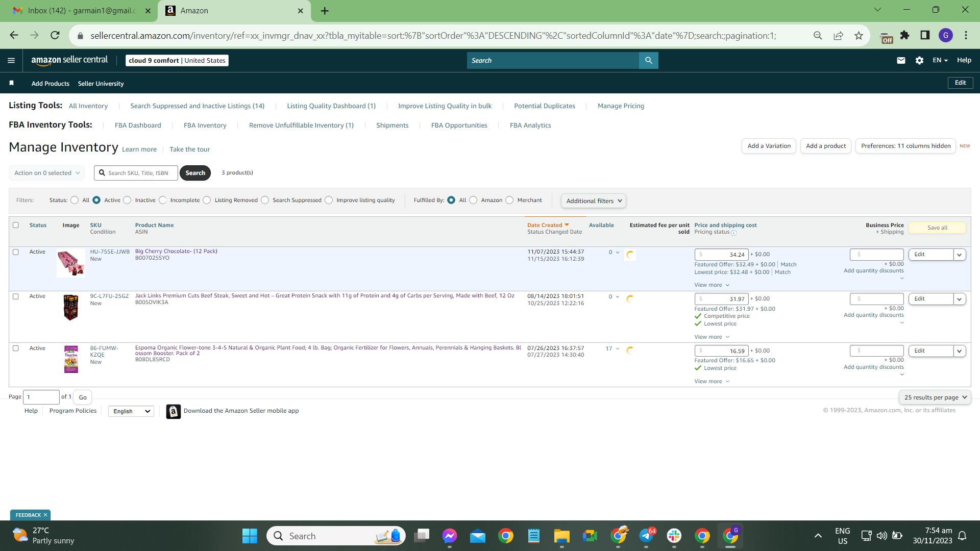Click the Amazon Seller mobile app icon
This screenshot has height=551, width=980.
coord(174,411)
